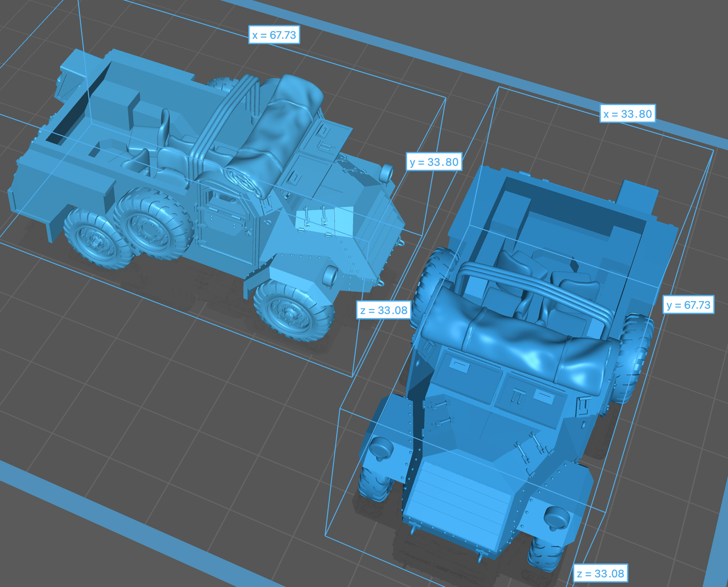The image size is (728, 587).
Task: Click right vehicle's headlight on the viewer's left
Action: pyautogui.click(x=382, y=448)
